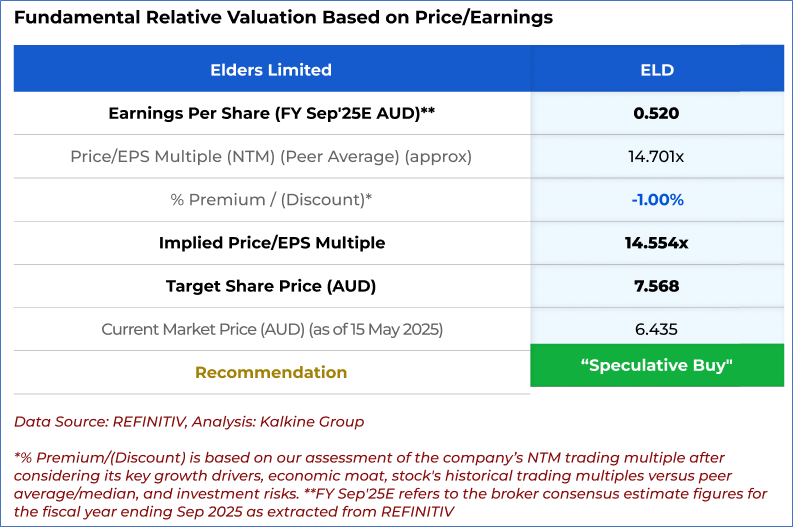793x527 pixels.
Task: Select the Elders Limited header cell
Action: point(271,70)
